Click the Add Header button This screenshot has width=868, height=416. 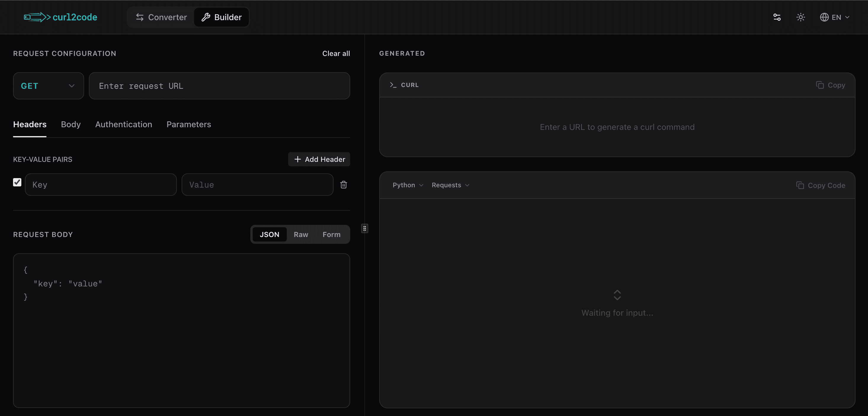click(319, 159)
